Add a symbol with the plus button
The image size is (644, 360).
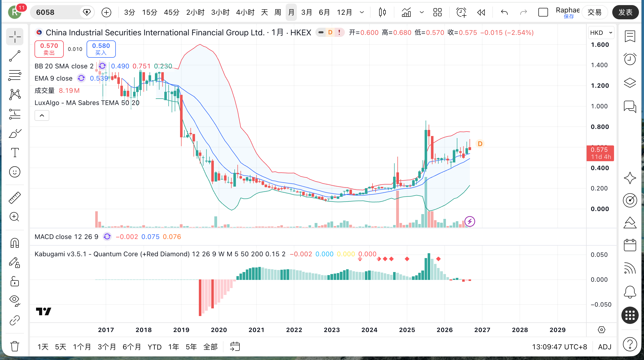tap(106, 12)
